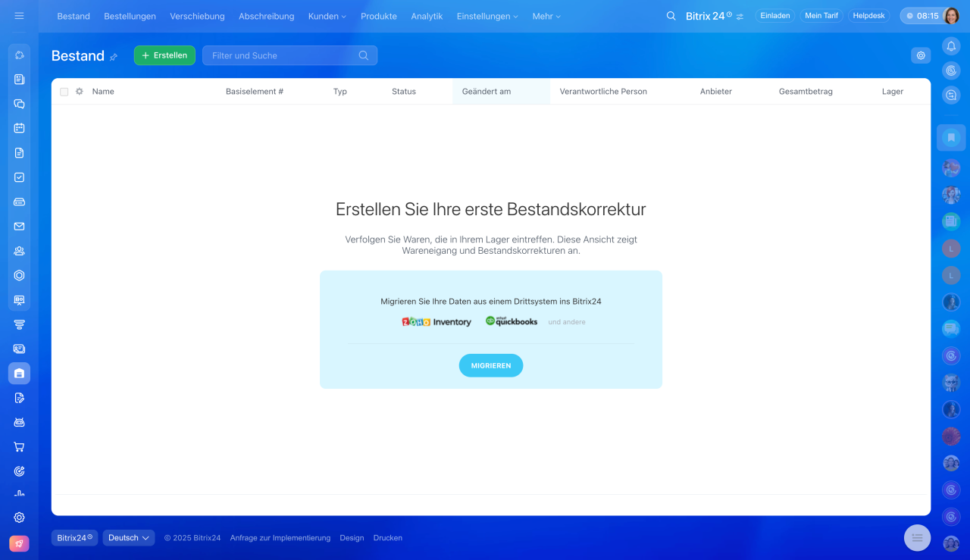970x560 pixels.
Task: Open the grid settings gear at top right
Action: [921, 55]
